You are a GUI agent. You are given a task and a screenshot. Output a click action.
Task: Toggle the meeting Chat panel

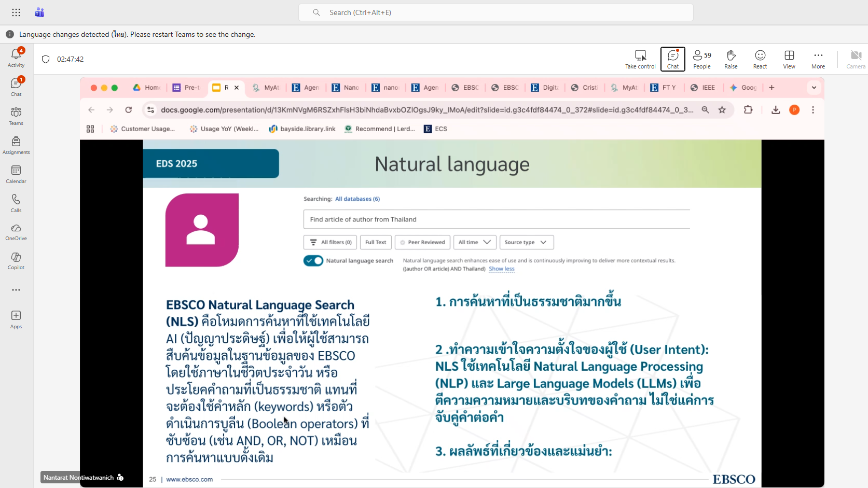[x=672, y=59]
